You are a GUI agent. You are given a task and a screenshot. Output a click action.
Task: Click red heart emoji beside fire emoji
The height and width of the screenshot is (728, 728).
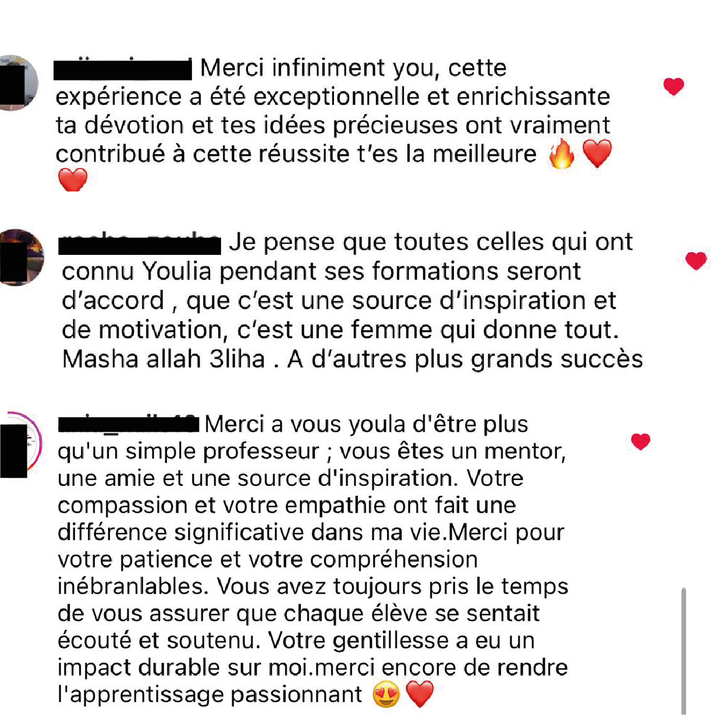597,154
